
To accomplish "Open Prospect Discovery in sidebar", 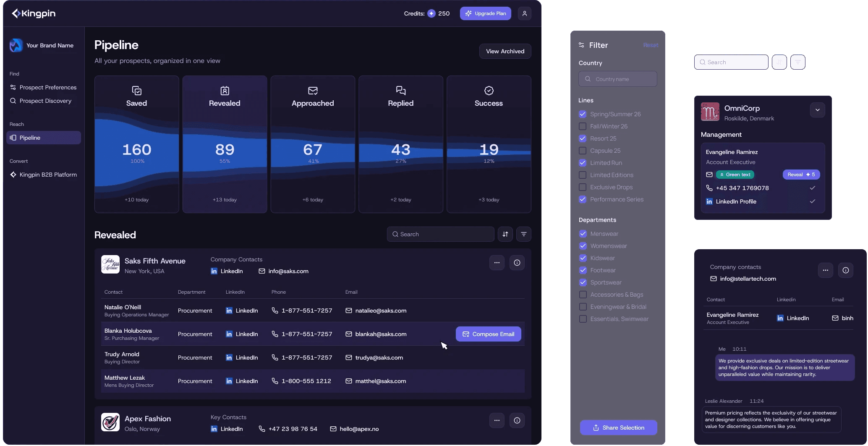I will [44, 101].
